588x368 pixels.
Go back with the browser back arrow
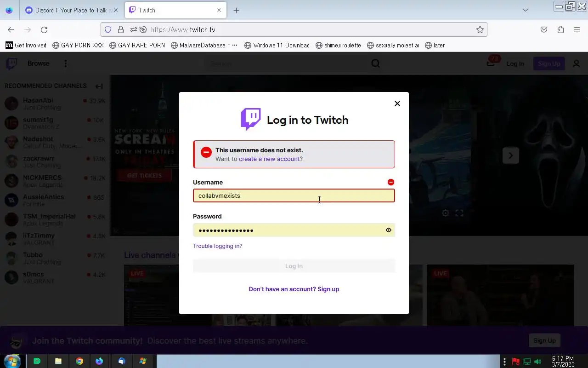pos(11,29)
